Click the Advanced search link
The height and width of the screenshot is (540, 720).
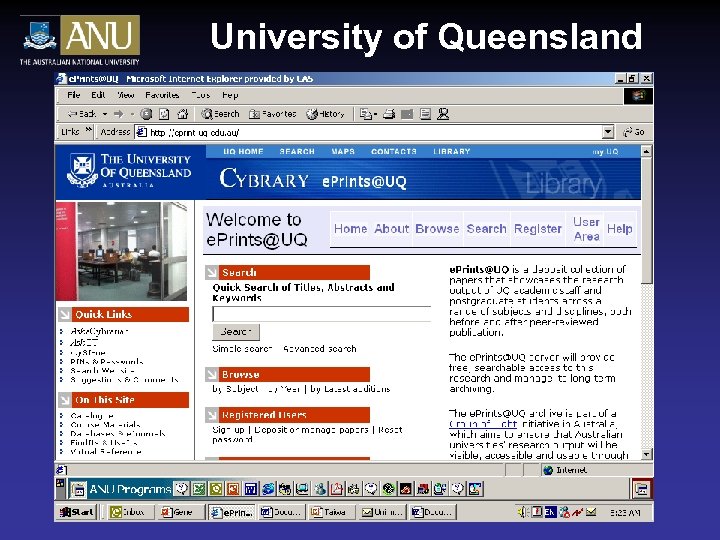[x=320, y=349]
